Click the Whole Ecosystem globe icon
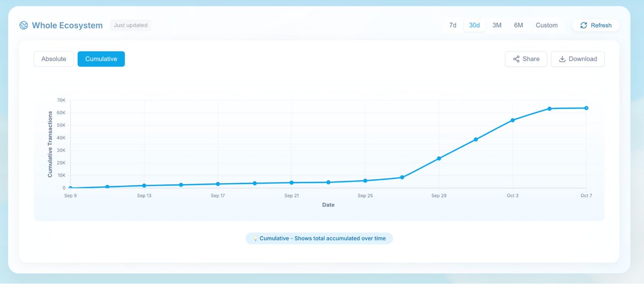This screenshot has height=284, width=644. (x=24, y=25)
